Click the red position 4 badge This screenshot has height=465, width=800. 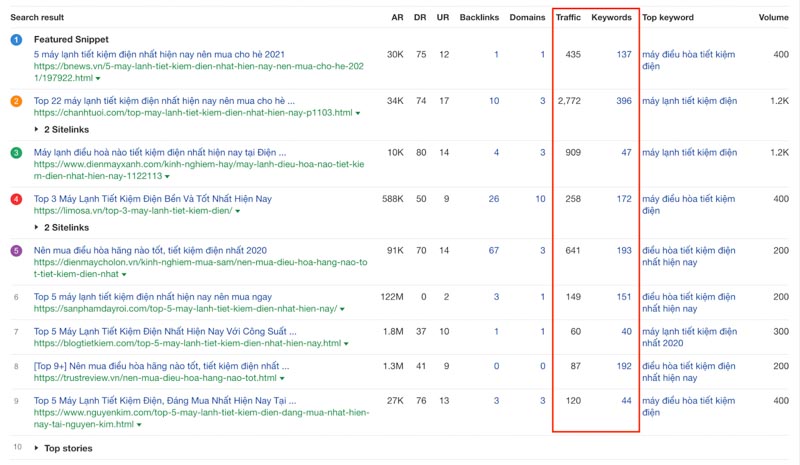[x=16, y=199]
